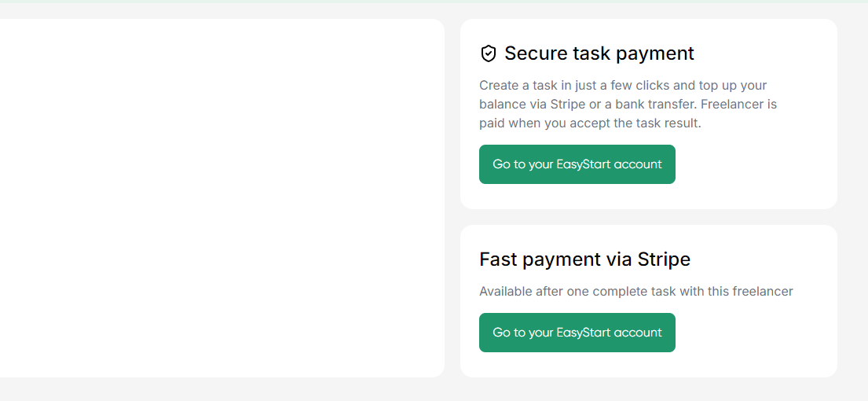Image resolution: width=868 pixels, height=401 pixels.
Task: Click the "Fast payment via Stripe" heading
Action: click(x=584, y=259)
